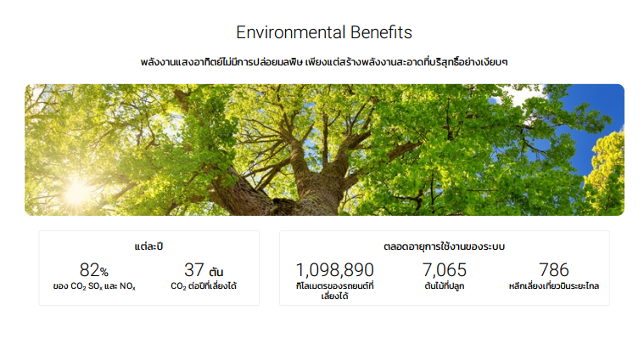644x339 pixels.
Task: Click the 37 ตัน statistic value
Action: [x=204, y=270]
